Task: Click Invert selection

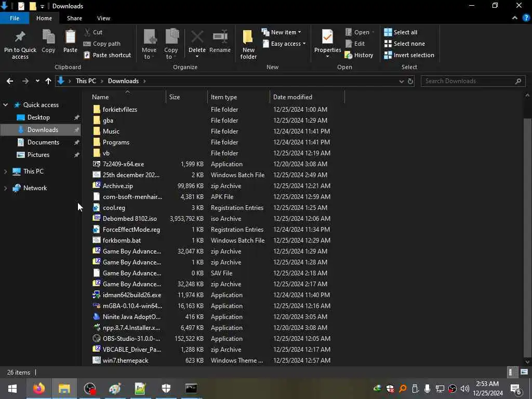Action: (x=409, y=55)
